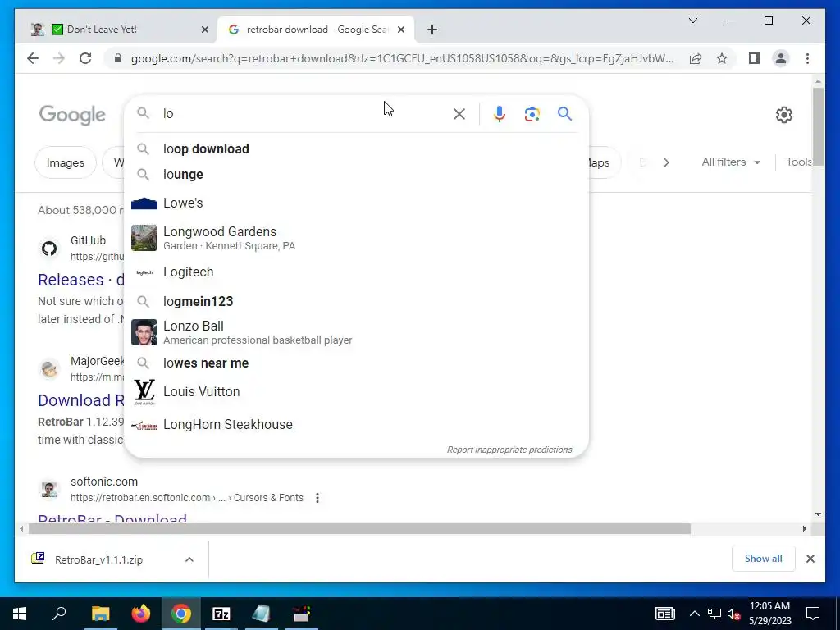
Task: View site information lock icon
Action: 118,58
